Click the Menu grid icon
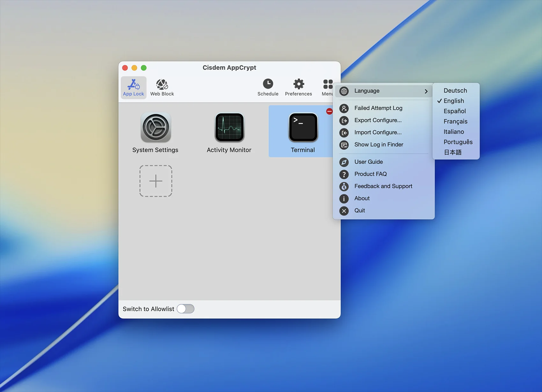The width and height of the screenshot is (542, 392). 327,84
